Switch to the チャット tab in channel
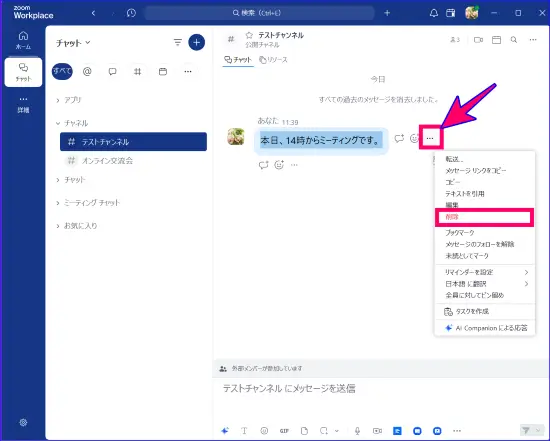Screen dimensions: 550x441 click(238, 60)
